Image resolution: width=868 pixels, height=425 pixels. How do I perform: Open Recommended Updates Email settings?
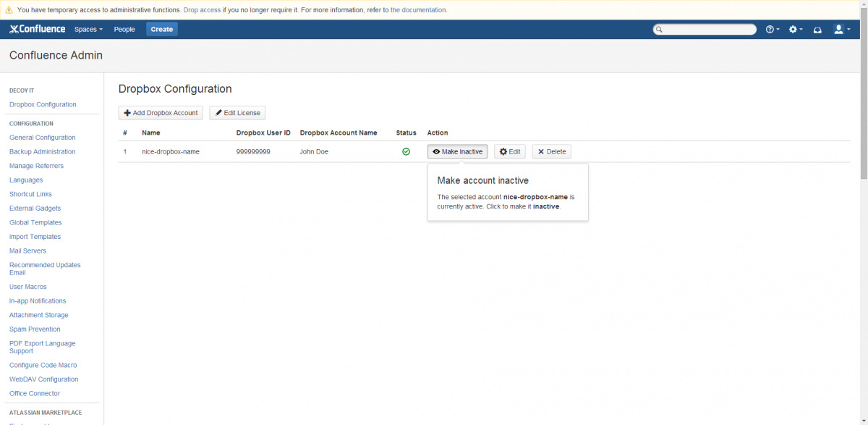coord(45,269)
